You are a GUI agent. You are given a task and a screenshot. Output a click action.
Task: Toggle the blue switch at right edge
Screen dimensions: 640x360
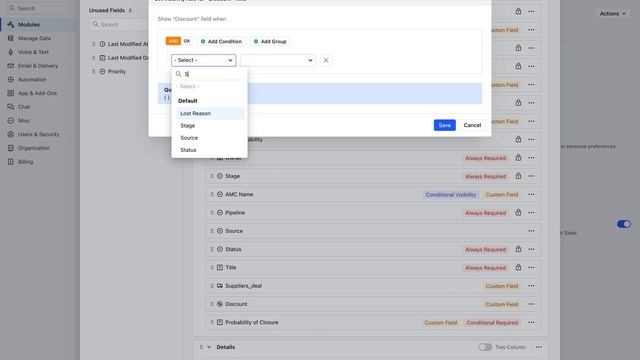click(624, 224)
